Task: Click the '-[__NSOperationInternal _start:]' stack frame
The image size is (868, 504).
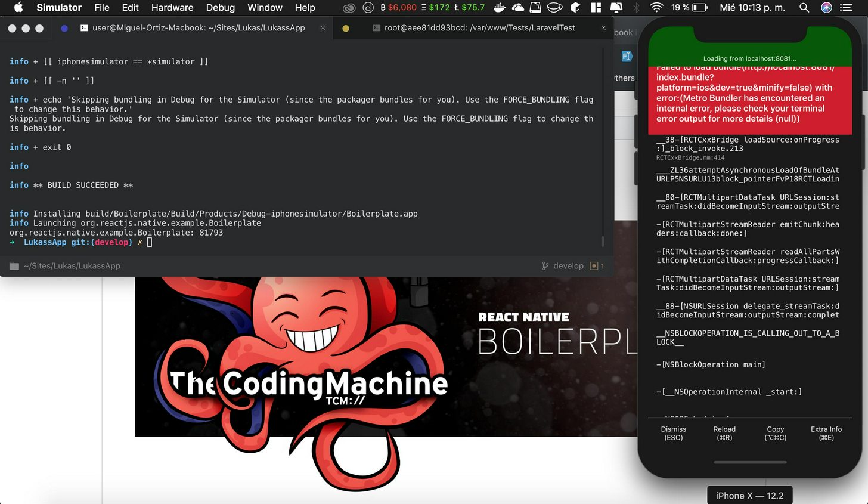Action: click(x=729, y=392)
